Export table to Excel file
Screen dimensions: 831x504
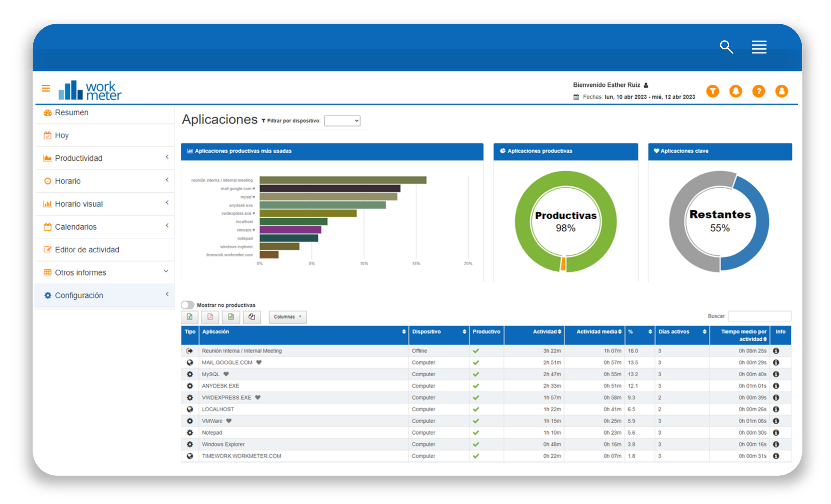point(190,317)
